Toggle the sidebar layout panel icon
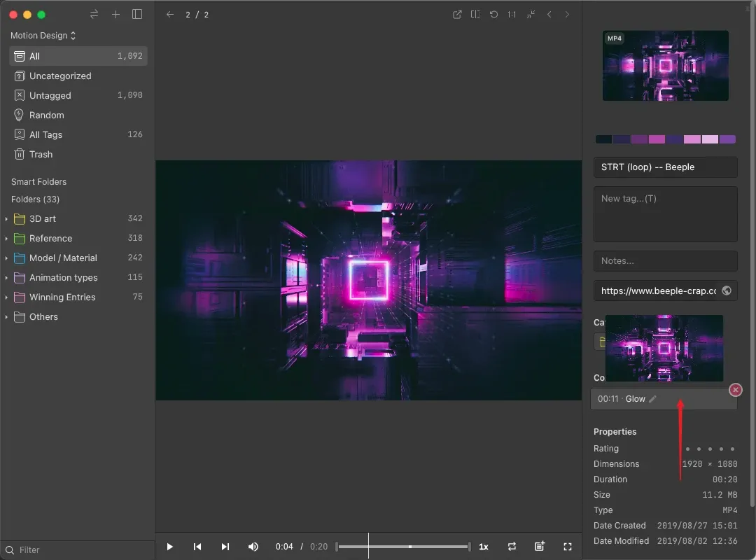 coord(137,15)
